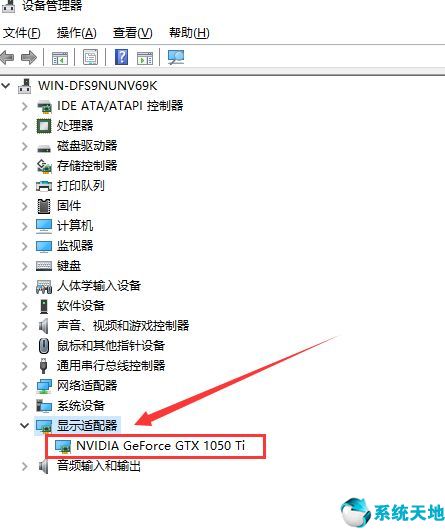Click the 处理器 processor chip icon

(44, 126)
